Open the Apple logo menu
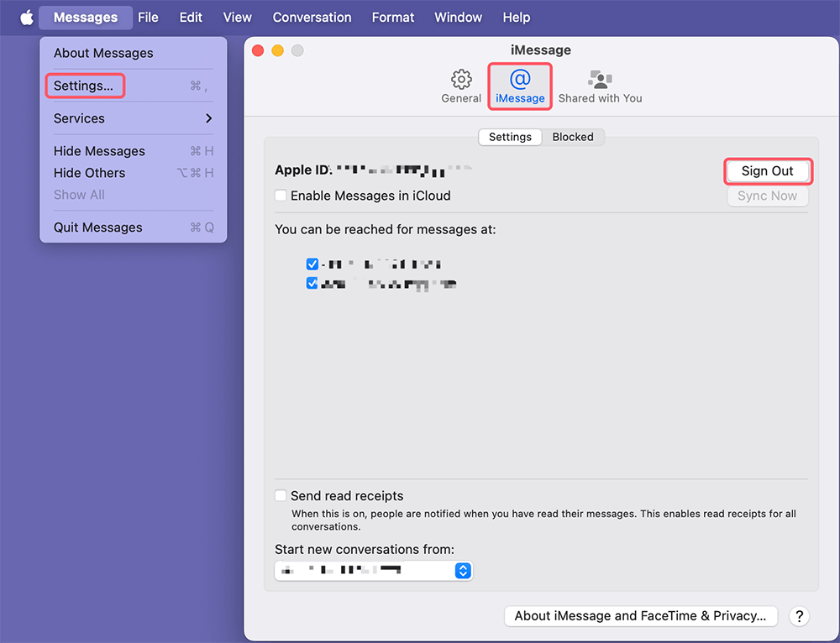The height and width of the screenshot is (643, 840). [x=26, y=18]
